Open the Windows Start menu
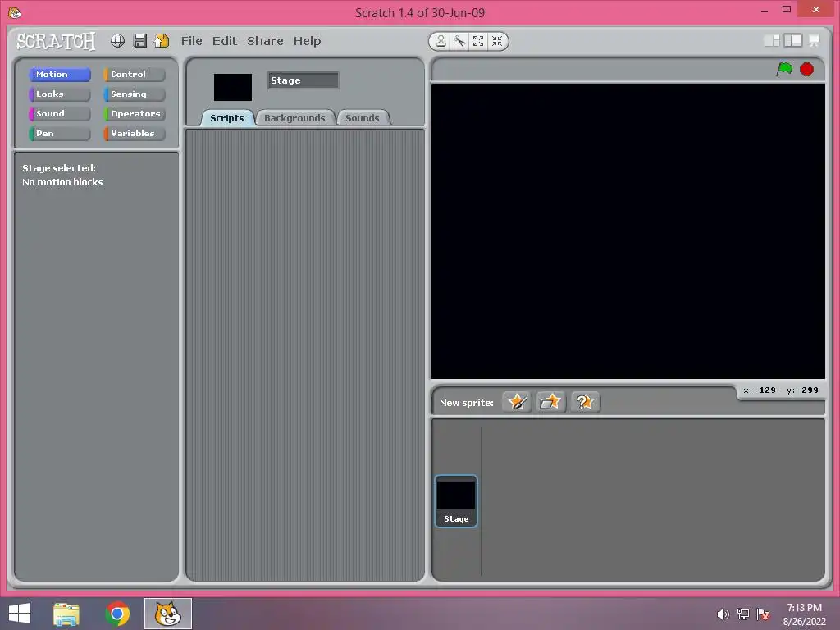Screen dimensions: 840x630 (20, 614)
